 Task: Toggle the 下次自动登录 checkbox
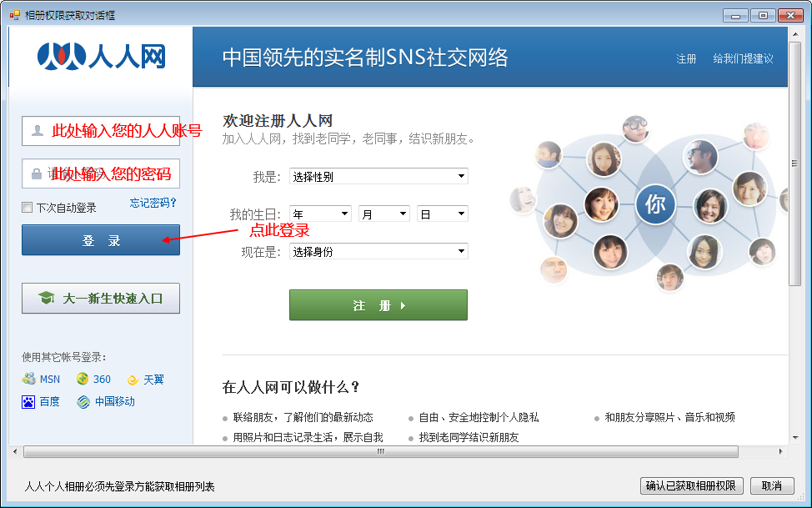(x=27, y=208)
